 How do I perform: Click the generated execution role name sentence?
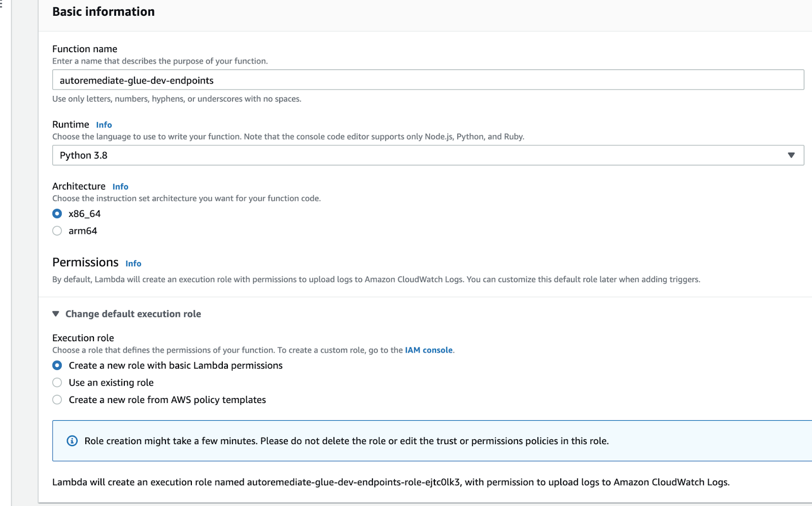click(390, 482)
